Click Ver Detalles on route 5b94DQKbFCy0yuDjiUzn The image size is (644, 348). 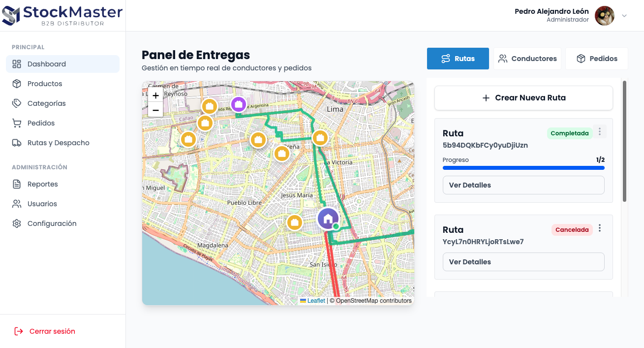[523, 185]
